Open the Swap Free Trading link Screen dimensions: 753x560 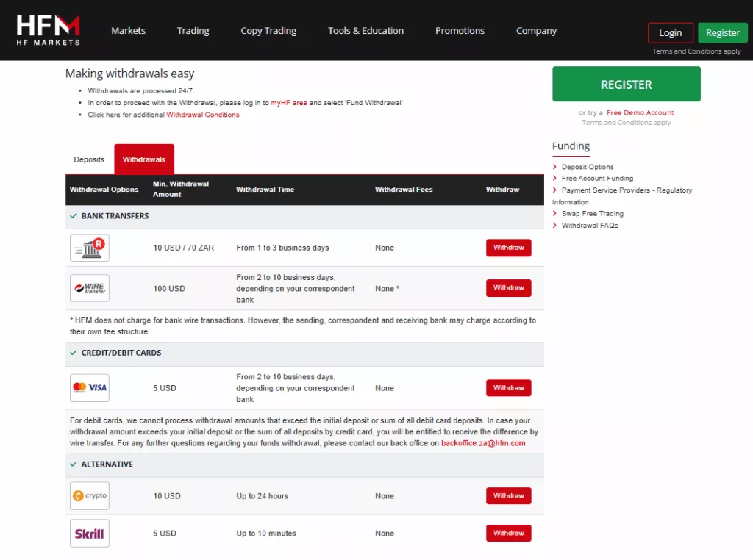pos(593,214)
